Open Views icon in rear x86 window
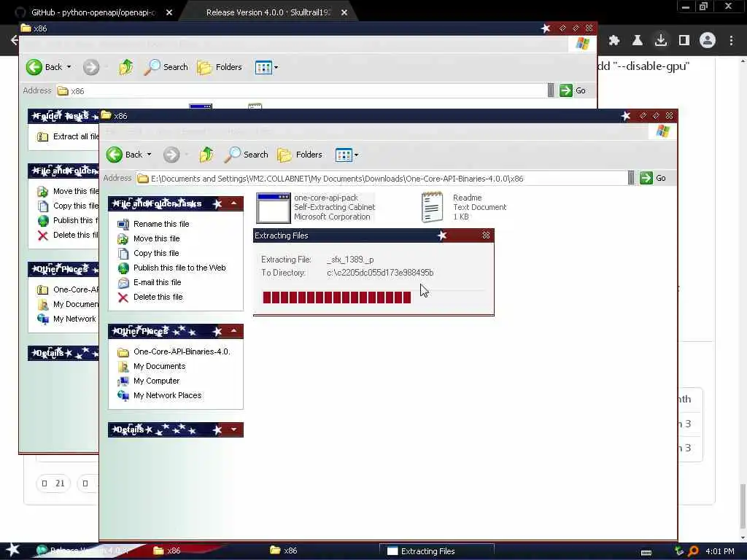747x560 pixels. point(263,67)
